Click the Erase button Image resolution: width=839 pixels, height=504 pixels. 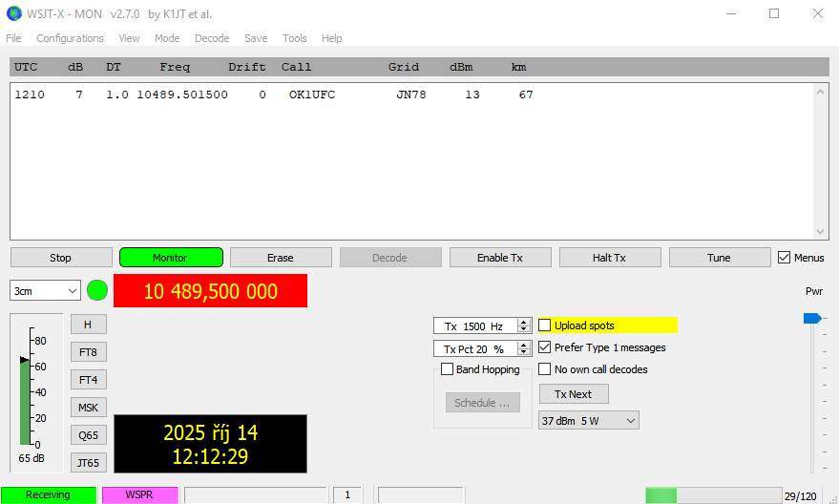280,258
